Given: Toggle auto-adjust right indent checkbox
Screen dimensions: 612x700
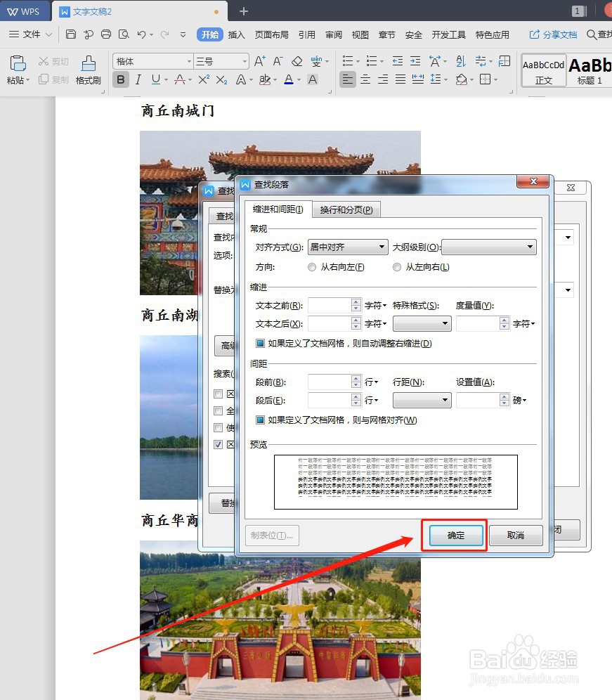Looking at the screenshot, I should (x=260, y=343).
